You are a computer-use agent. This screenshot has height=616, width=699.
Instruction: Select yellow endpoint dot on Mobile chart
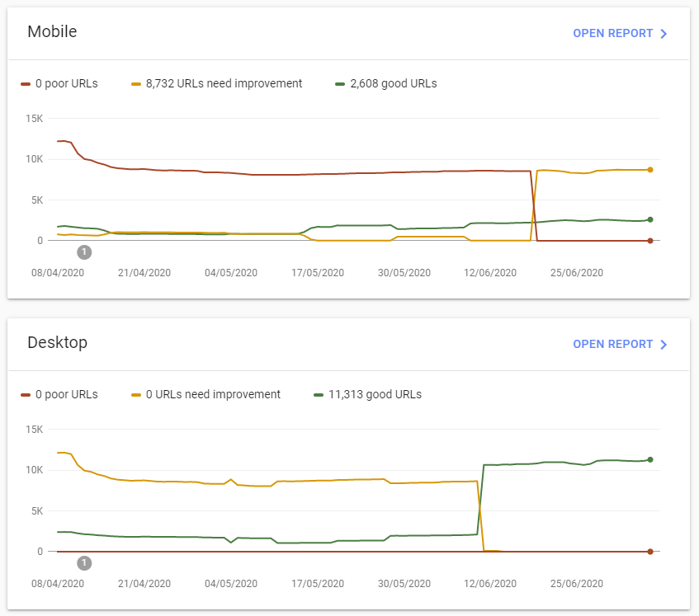coord(650,170)
